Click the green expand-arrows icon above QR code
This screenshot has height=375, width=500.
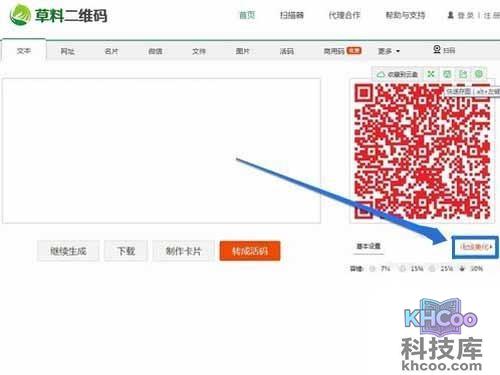coord(431,74)
